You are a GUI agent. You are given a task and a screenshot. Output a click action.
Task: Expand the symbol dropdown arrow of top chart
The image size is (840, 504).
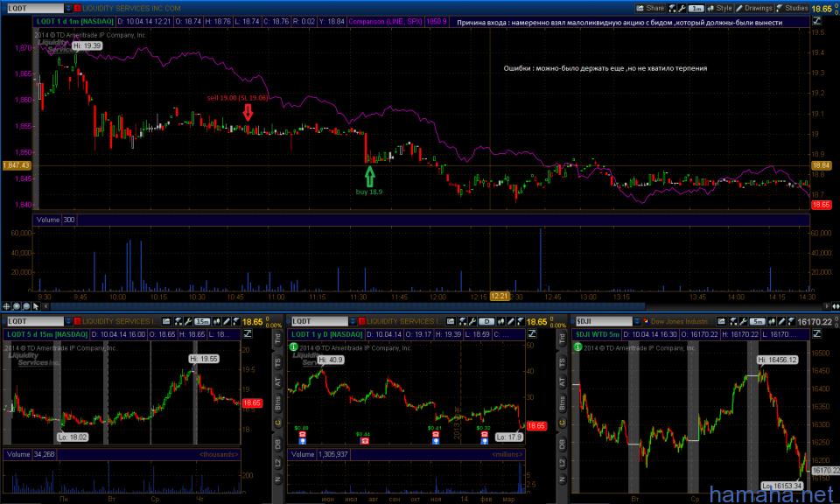tap(68, 9)
